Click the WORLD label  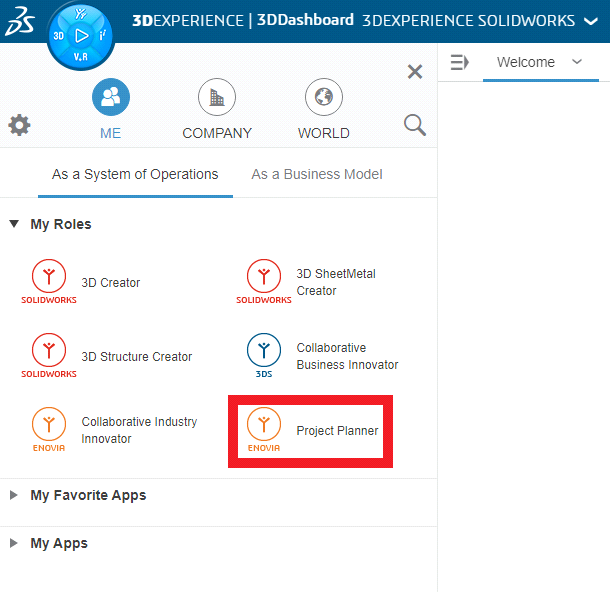click(x=324, y=133)
